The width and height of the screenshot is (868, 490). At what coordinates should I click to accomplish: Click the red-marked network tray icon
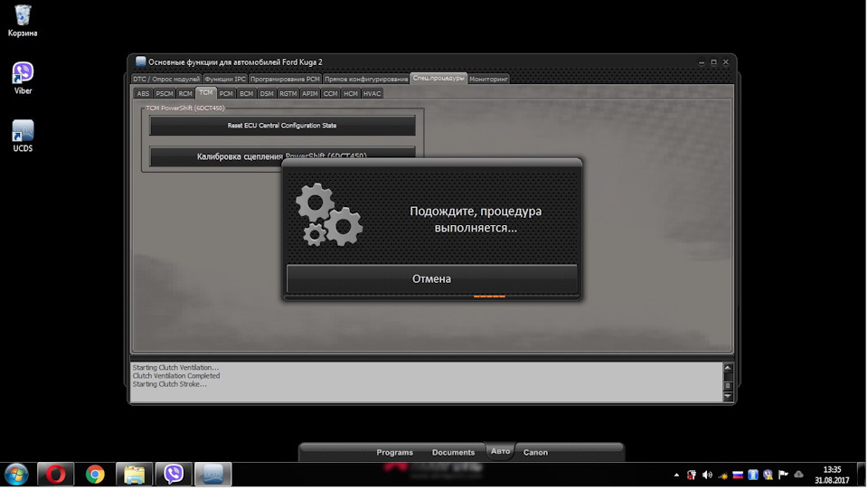click(692, 475)
